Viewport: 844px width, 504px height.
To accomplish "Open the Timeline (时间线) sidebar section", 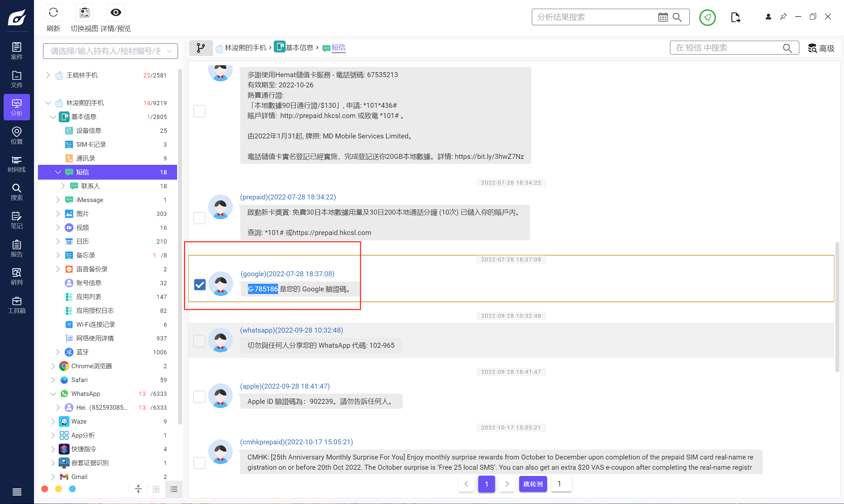I will pos(16,164).
